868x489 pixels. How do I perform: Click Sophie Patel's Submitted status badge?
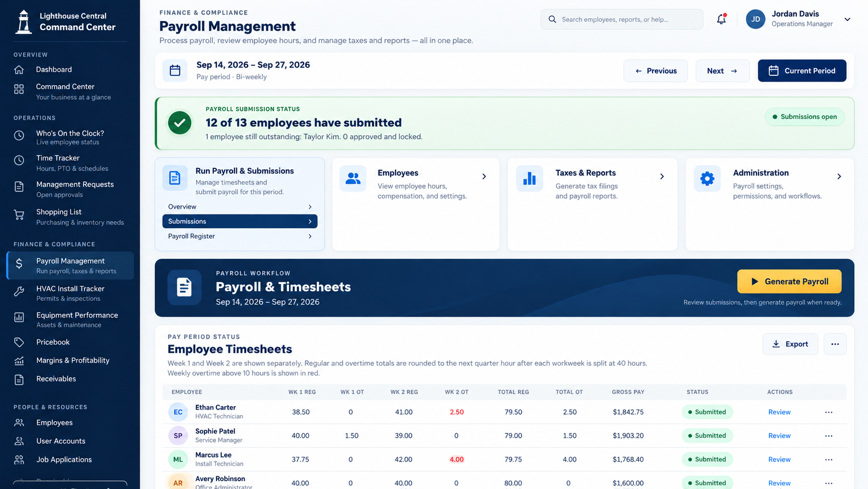point(707,436)
